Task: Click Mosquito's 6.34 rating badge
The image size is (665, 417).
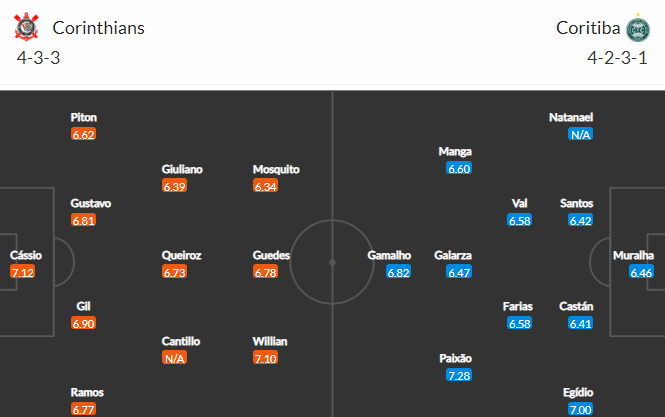Action: [x=265, y=186]
